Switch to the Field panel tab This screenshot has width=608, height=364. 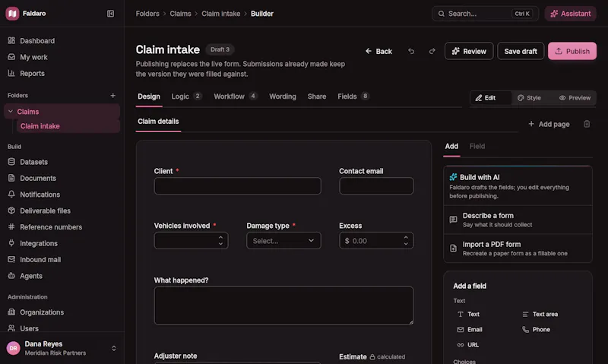click(x=477, y=146)
